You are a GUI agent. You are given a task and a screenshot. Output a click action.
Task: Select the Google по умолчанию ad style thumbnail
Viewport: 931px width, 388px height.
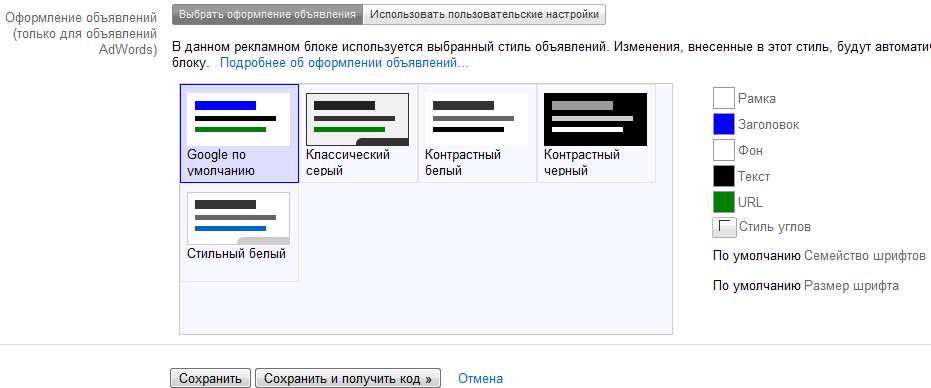click(x=238, y=119)
